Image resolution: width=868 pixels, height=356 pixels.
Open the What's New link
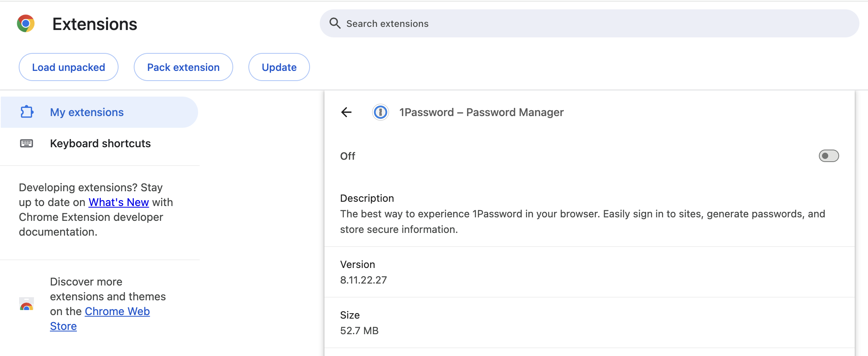(119, 202)
